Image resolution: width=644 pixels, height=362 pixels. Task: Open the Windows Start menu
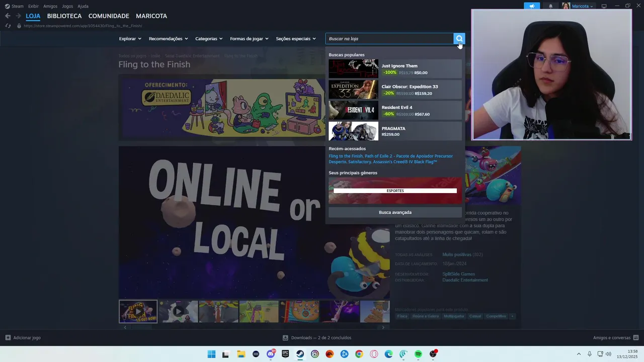[211, 354]
